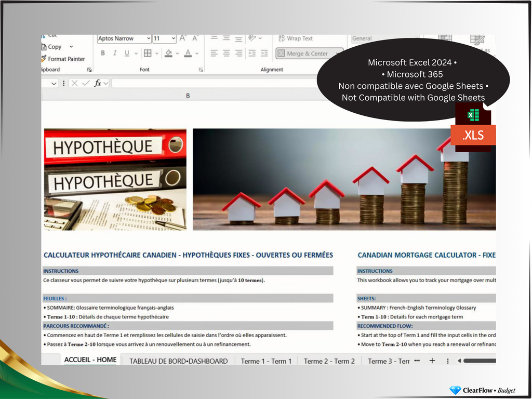Toggle Align Left
This screenshot has width=532, height=399.
pos(214,54)
